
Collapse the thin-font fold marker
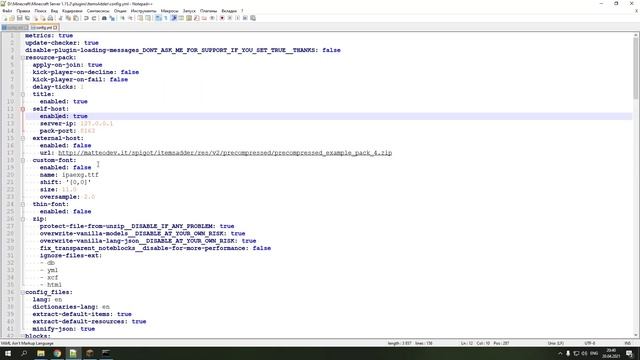click(x=23, y=204)
